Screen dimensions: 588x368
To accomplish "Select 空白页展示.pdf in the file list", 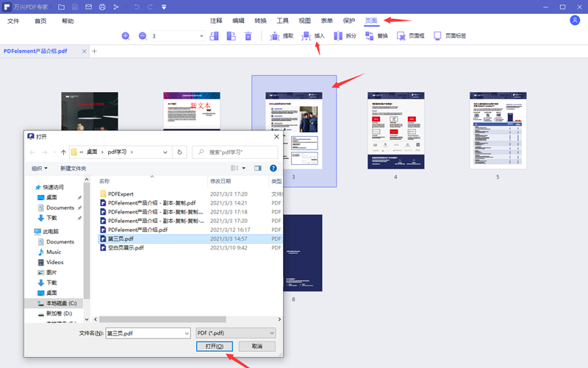I will pos(126,248).
